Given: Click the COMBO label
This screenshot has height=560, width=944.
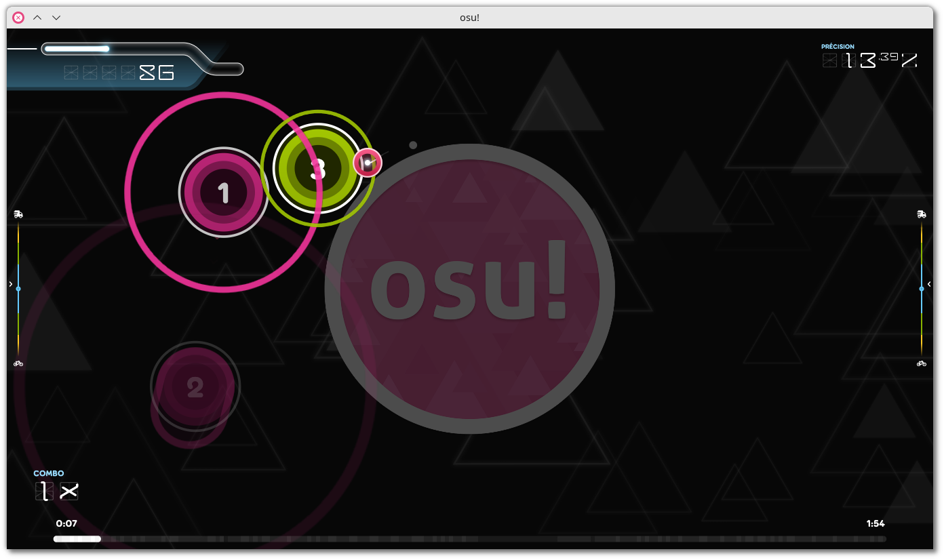Looking at the screenshot, I should coord(49,473).
